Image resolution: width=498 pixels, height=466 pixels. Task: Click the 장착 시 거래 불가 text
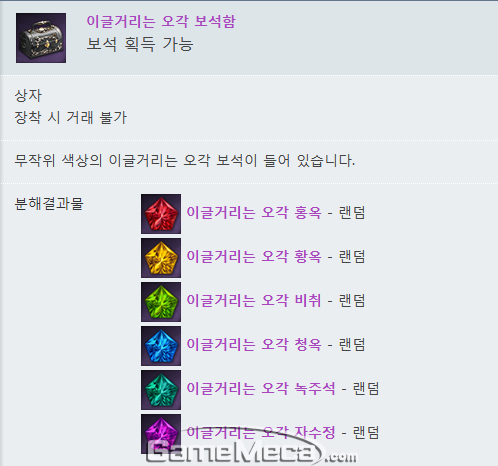click(71, 118)
